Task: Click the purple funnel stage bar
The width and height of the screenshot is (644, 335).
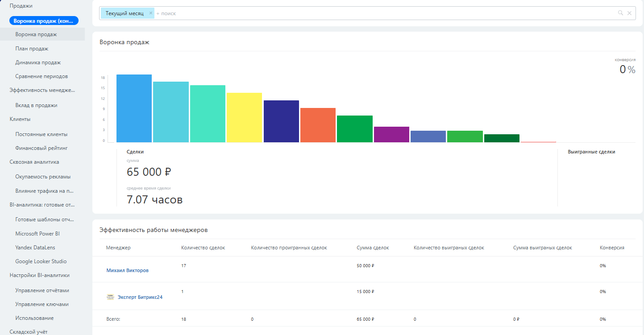Action: point(391,134)
